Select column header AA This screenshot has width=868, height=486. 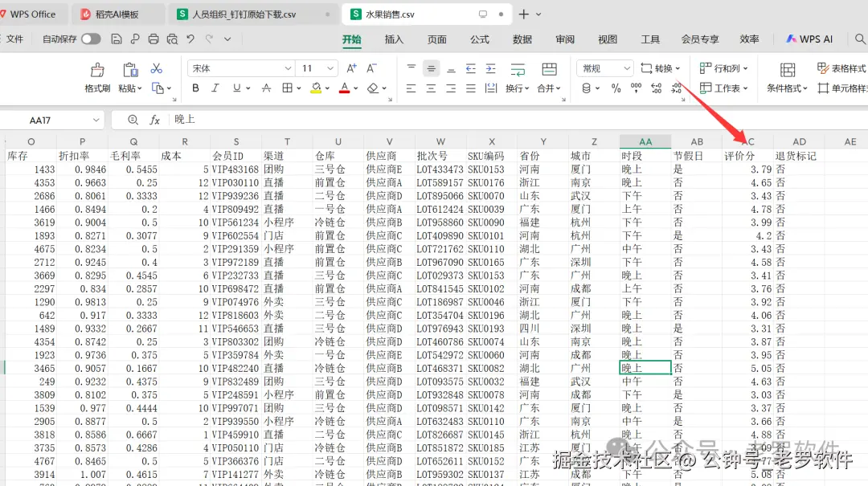[645, 141]
